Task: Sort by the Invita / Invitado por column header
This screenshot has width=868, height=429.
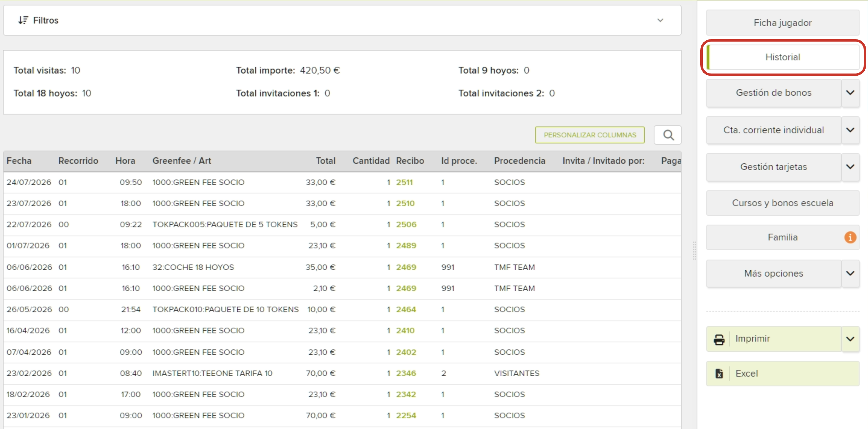Action: tap(603, 161)
